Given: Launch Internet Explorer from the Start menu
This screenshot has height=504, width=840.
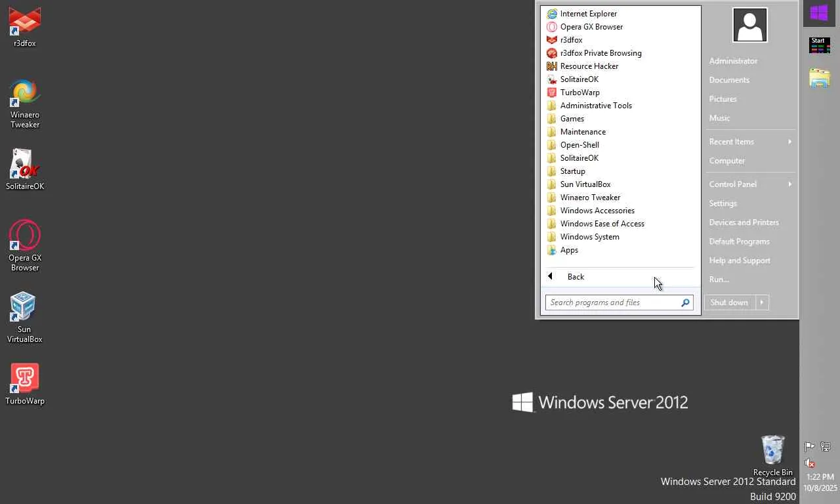Looking at the screenshot, I should [x=620, y=14].
